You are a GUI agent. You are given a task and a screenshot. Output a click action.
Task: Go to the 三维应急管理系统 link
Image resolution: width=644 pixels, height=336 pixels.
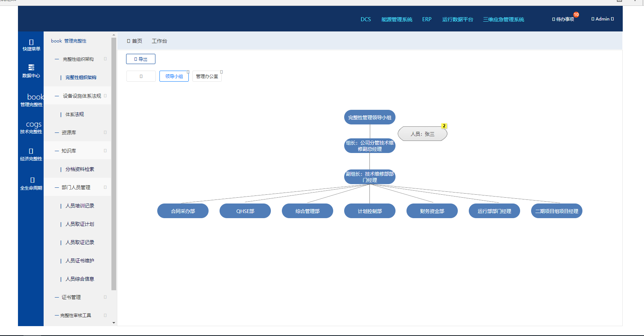[x=504, y=19]
